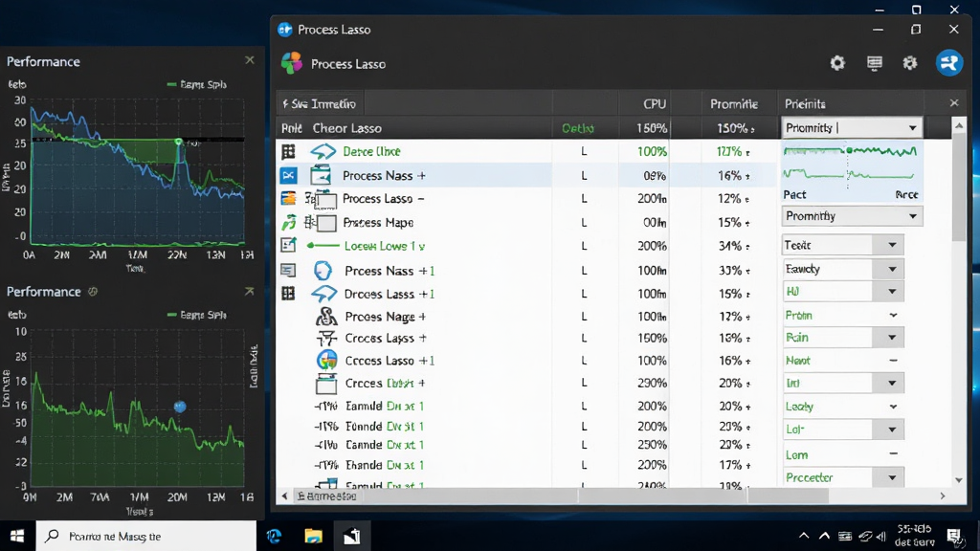Open Edge browser from the taskbar
The width and height of the screenshot is (980, 551).
275,536
